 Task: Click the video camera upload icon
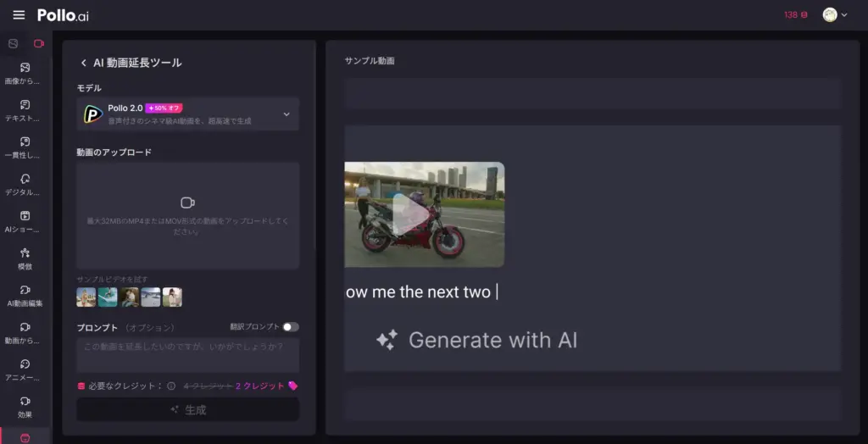[x=187, y=203]
